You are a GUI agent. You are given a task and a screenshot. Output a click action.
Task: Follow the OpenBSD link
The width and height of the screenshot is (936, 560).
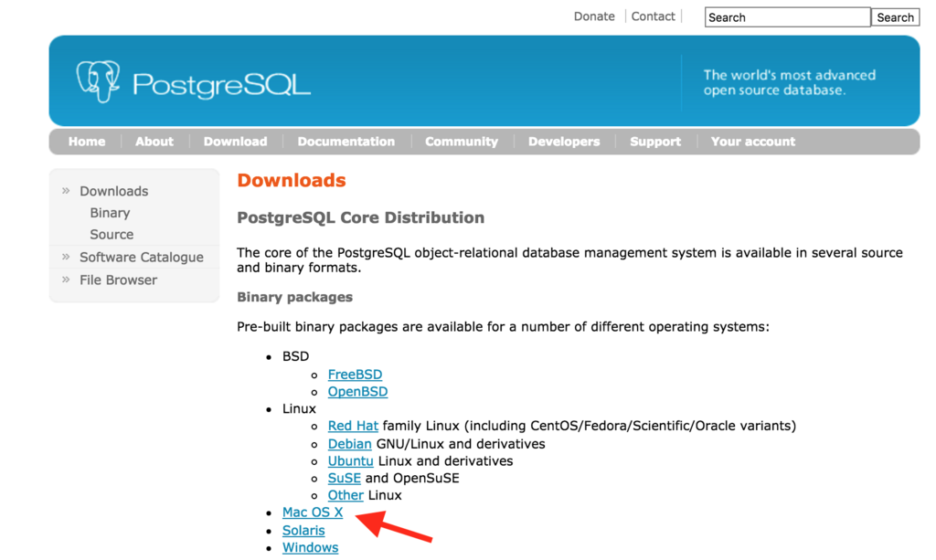(357, 392)
